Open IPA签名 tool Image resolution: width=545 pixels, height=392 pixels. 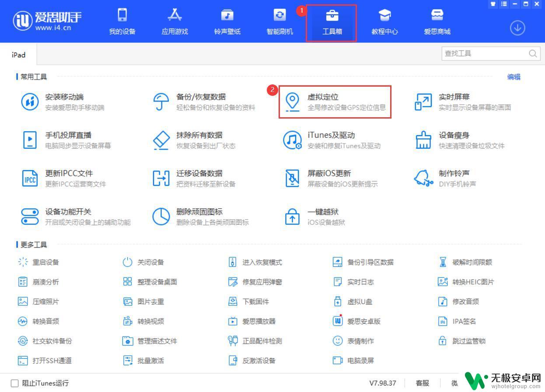pyautogui.click(x=457, y=321)
